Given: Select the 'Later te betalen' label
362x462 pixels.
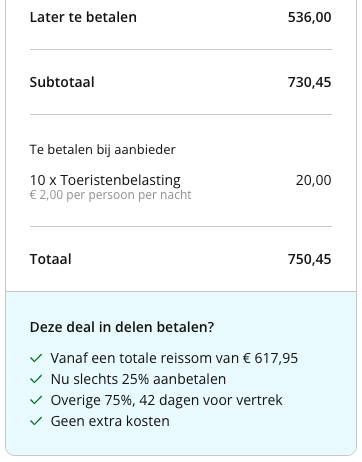Looking at the screenshot, I should [x=83, y=17].
